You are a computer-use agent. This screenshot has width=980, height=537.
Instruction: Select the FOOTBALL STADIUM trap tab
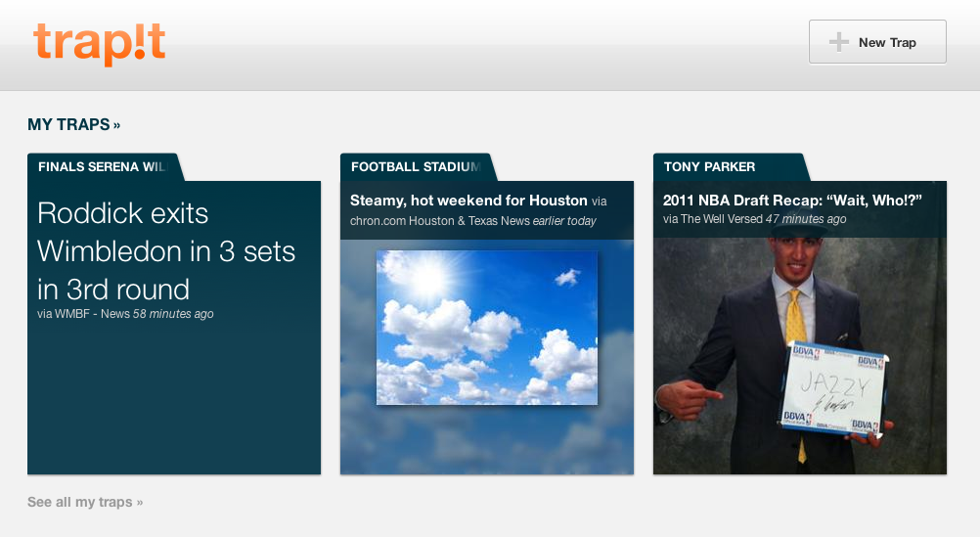click(418, 167)
